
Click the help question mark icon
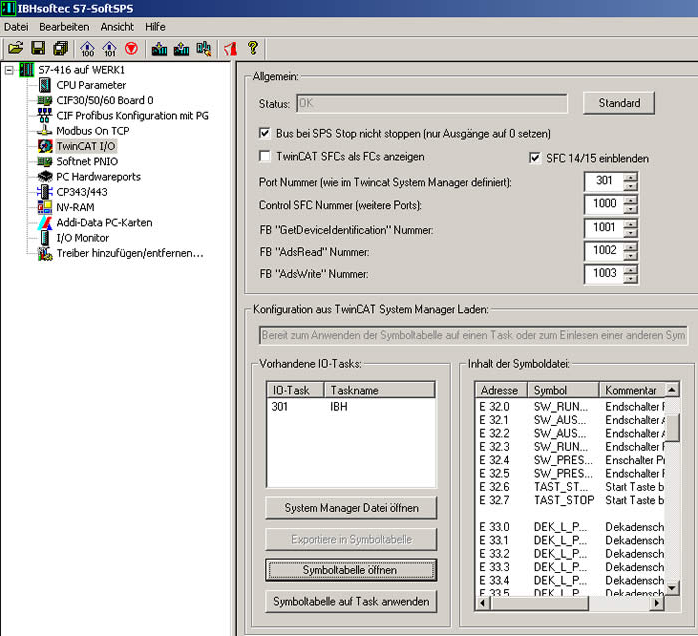point(253,48)
